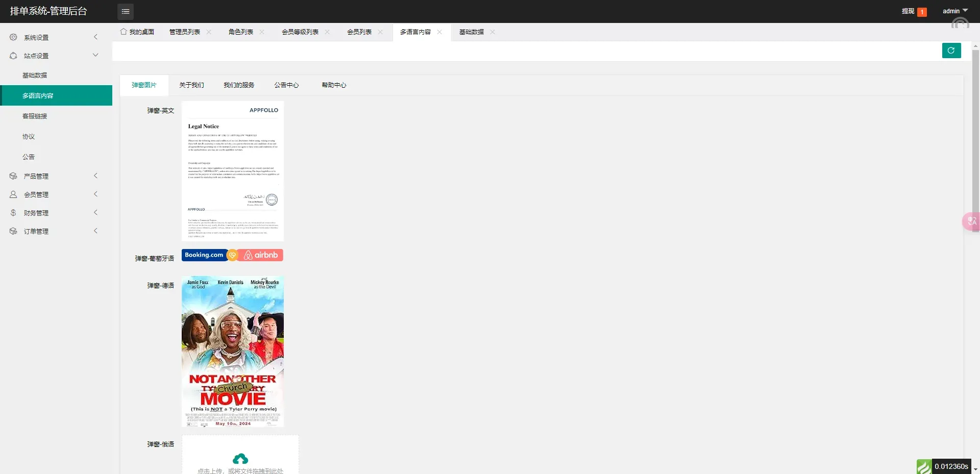Click the translate floating icon at right edge

coord(971,221)
